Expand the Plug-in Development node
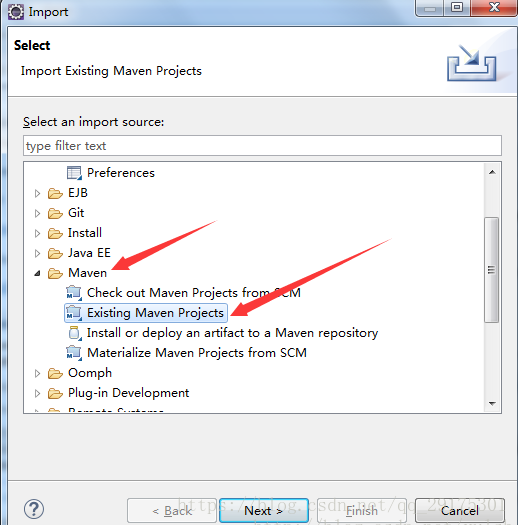The height and width of the screenshot is (525, 518). click(37, 393)
